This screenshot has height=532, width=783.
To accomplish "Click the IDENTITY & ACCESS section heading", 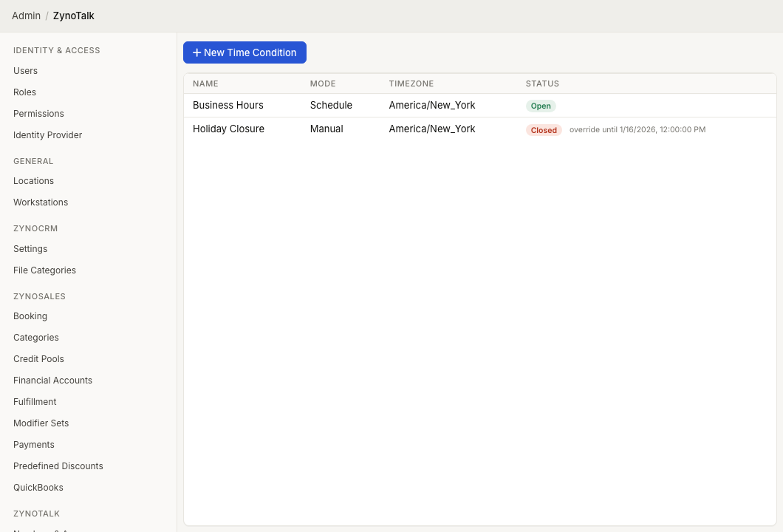I will coord(56,50).
